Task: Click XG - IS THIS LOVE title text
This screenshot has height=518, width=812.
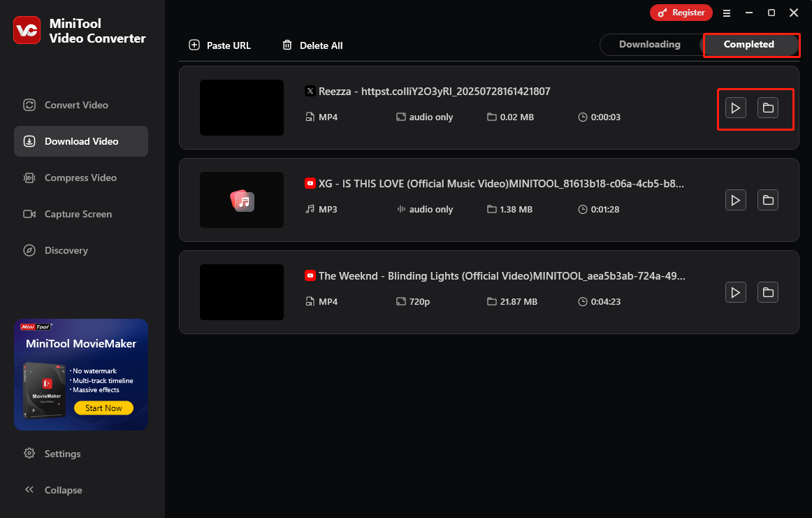Action: click(501, 184)
